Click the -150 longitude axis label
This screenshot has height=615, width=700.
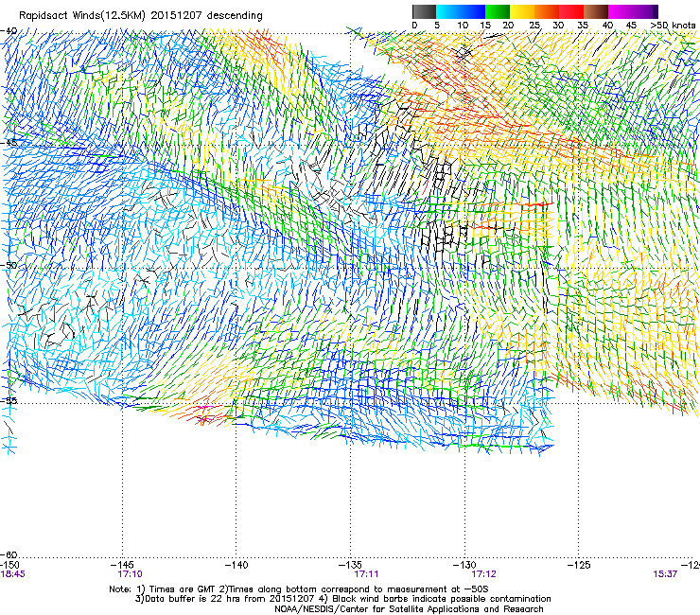[9, 565]
